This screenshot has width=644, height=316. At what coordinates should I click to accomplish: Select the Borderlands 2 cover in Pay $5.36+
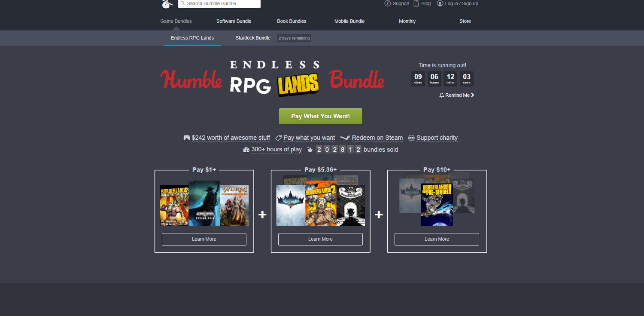click(x=321, y=203)
